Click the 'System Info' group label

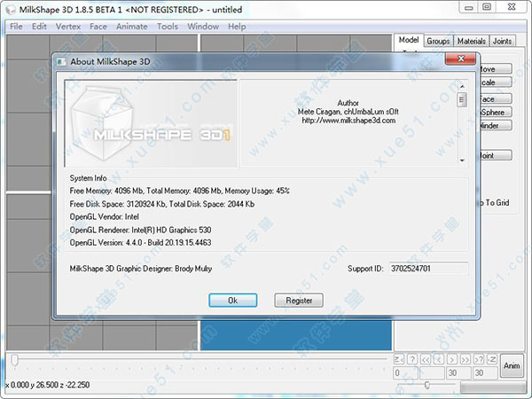pyautogui.click(x=88, y=178)
